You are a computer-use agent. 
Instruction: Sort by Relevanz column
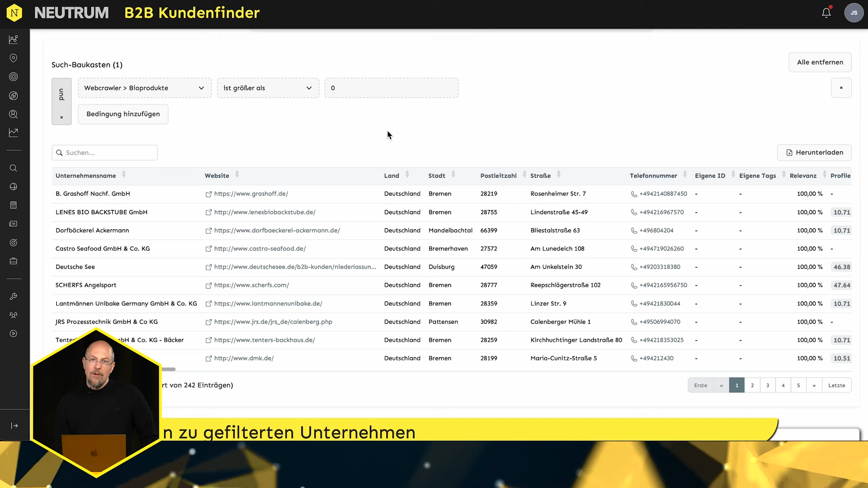tap(825, 175)
